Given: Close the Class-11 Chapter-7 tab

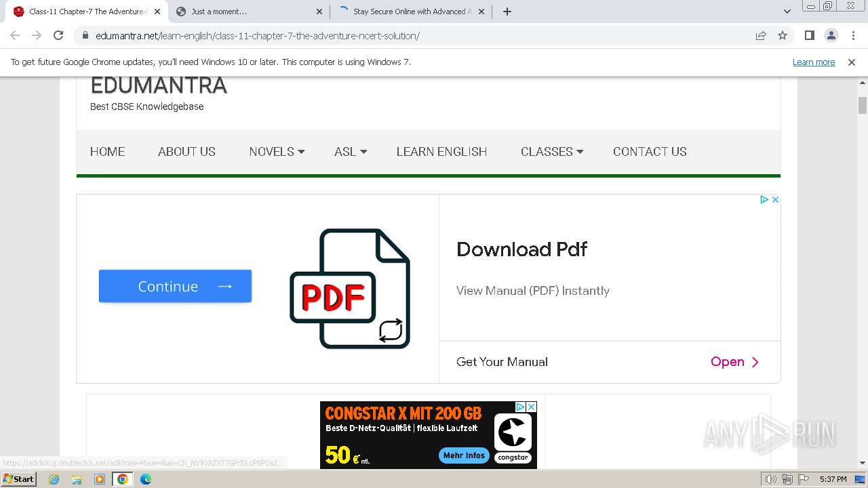Looking at the screenshot, I should [157, 12].
